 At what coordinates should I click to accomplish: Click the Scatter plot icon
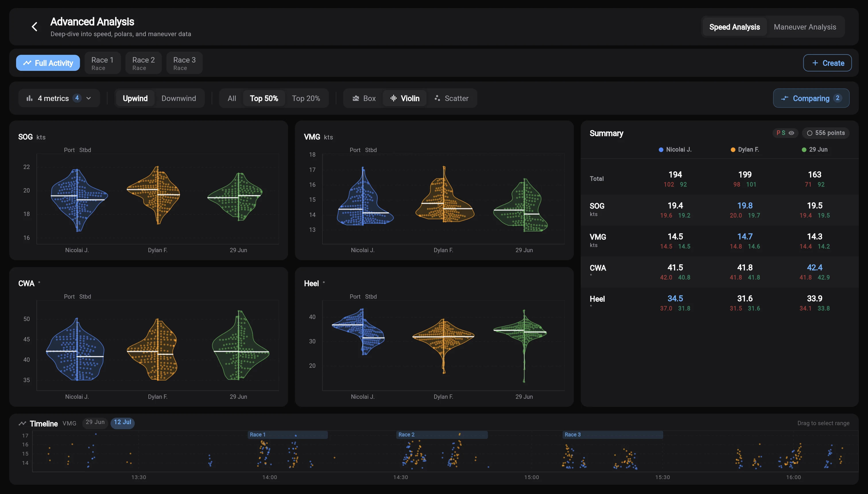point(437,98)
